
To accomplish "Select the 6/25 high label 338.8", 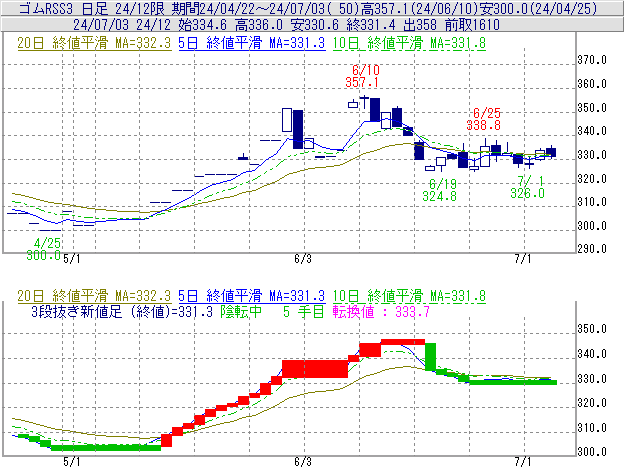I will (484, 118).
